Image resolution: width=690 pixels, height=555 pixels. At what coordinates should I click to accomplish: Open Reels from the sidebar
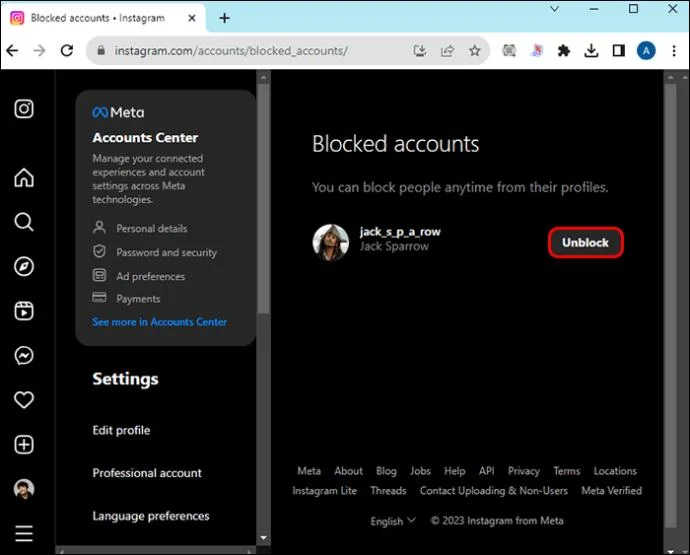24,311
